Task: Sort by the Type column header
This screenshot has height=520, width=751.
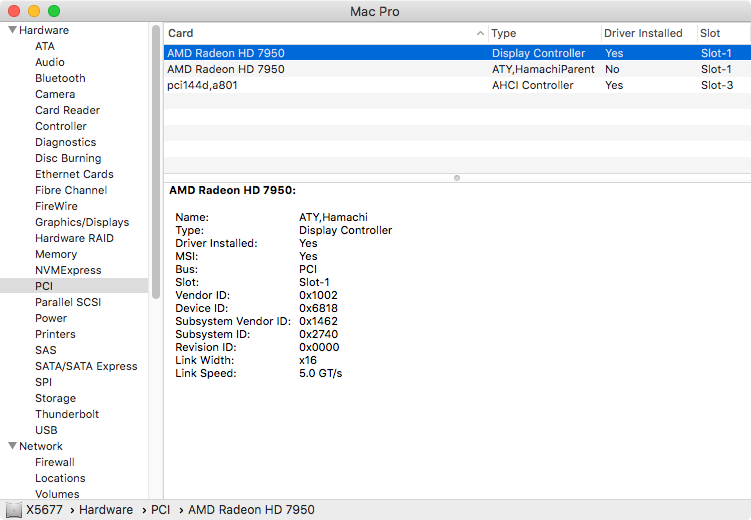Action: click(503, 33)
